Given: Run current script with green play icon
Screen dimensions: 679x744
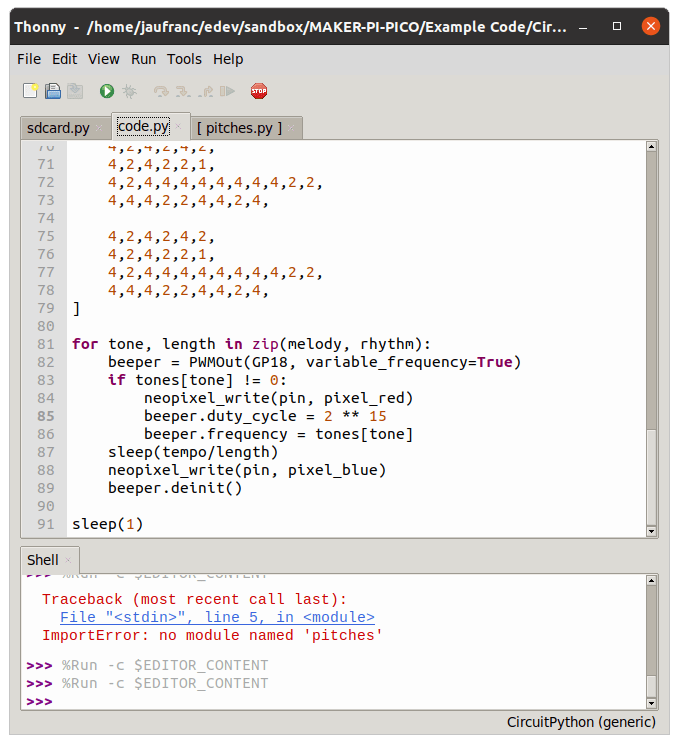Looking at the screenshot, I should click(107, 91).
